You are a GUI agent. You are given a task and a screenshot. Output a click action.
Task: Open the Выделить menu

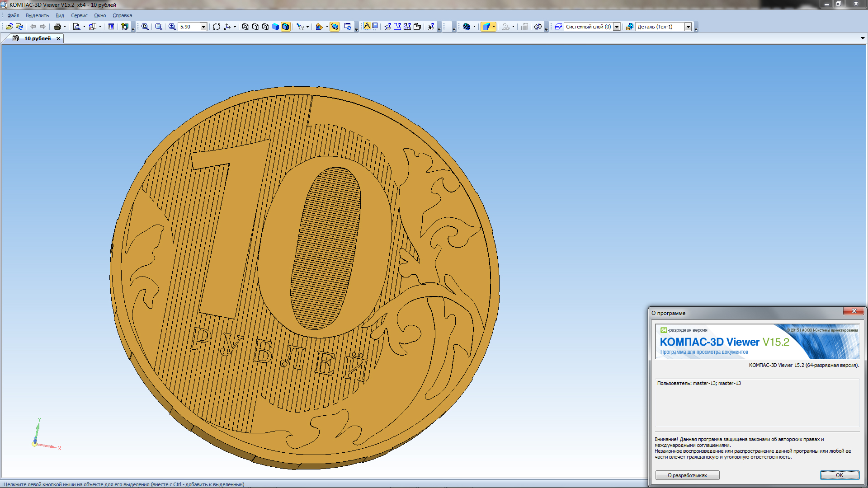[x=37, y=15]
